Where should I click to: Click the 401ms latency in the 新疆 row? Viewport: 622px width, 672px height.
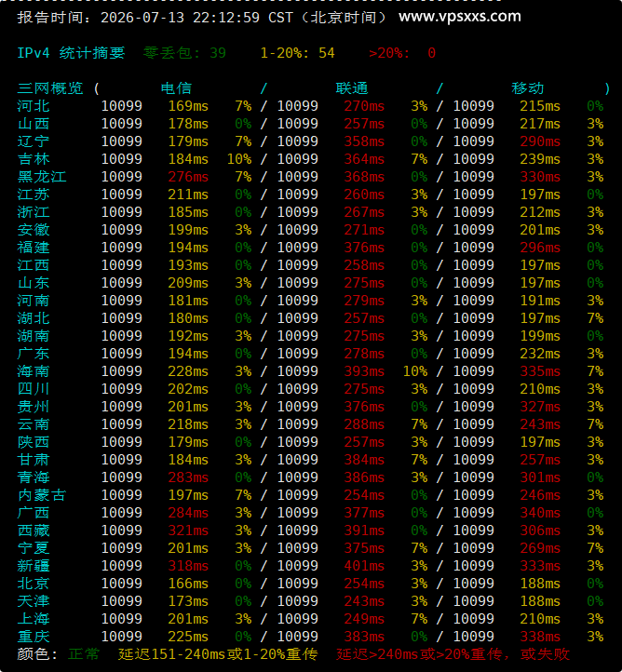364,566
